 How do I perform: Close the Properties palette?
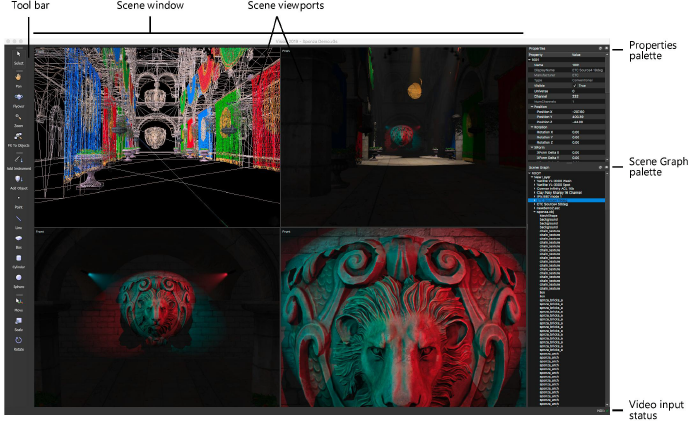606,48
